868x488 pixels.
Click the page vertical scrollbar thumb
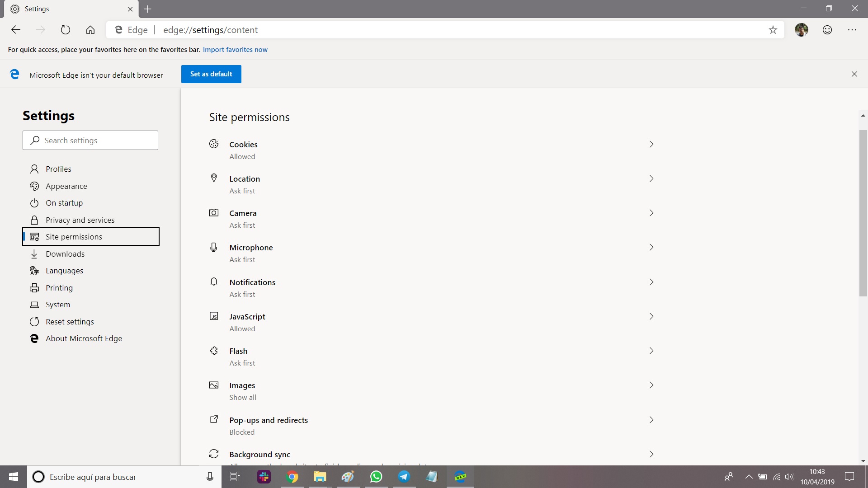click(863, 212)
